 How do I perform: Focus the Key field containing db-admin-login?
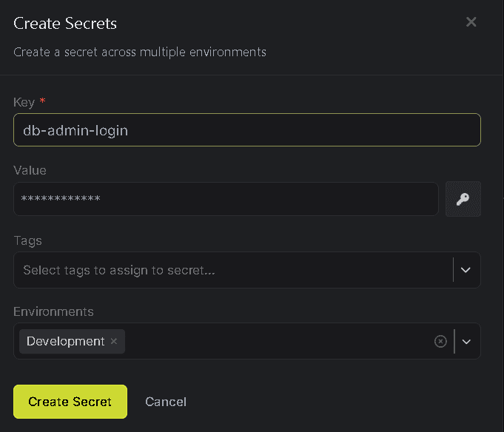pyautogui.click(x=246, y=130)
